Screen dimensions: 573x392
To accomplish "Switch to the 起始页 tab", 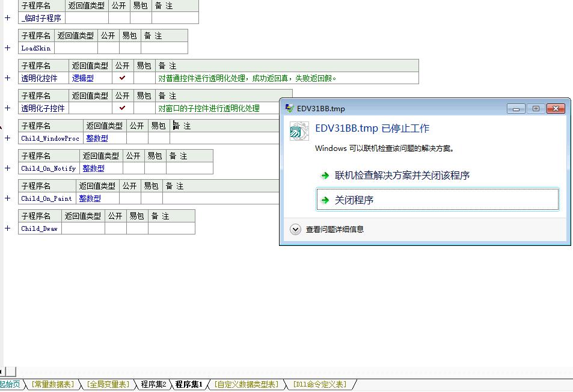I will tap(10, 384).
